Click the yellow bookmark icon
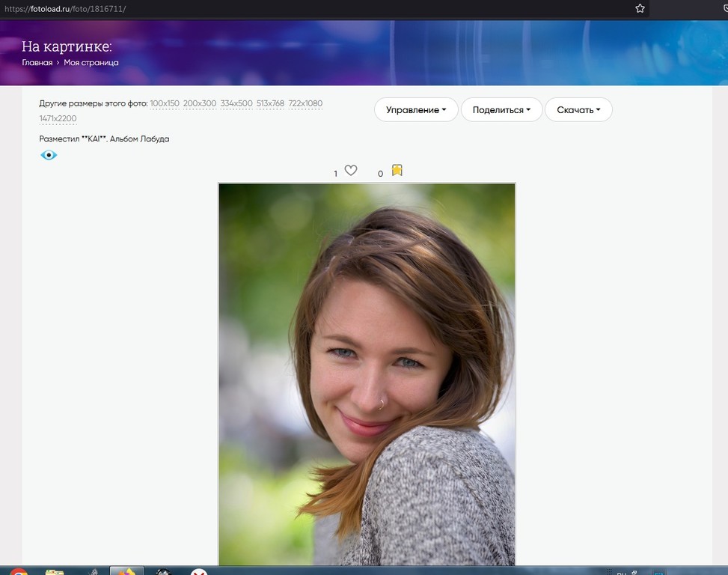The width and height of the screenshot is (728, 575). (397, 170)
